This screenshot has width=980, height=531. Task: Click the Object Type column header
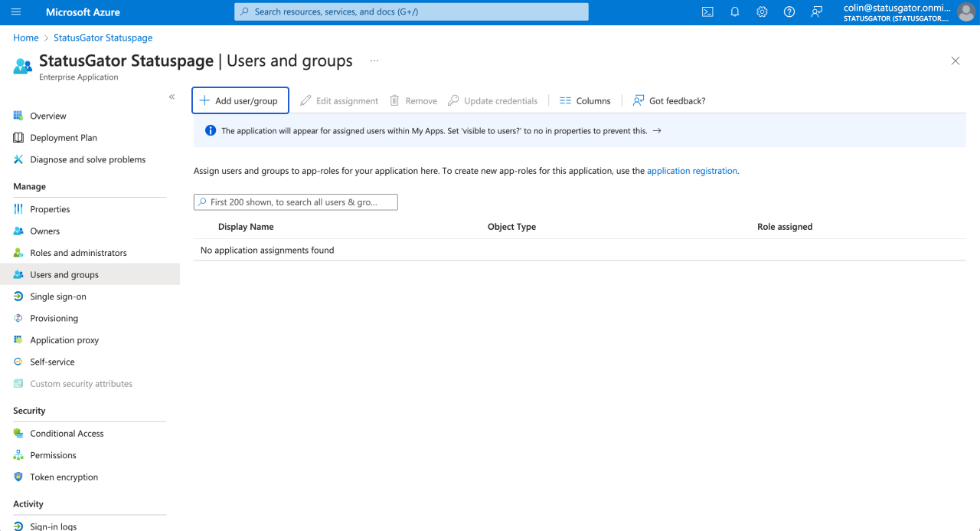tap(511, 227)
